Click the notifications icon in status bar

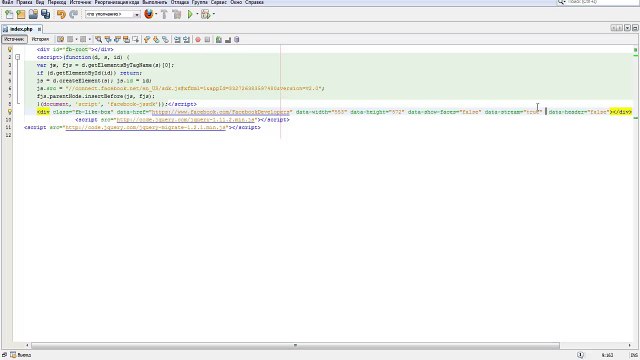coord(580,355)
